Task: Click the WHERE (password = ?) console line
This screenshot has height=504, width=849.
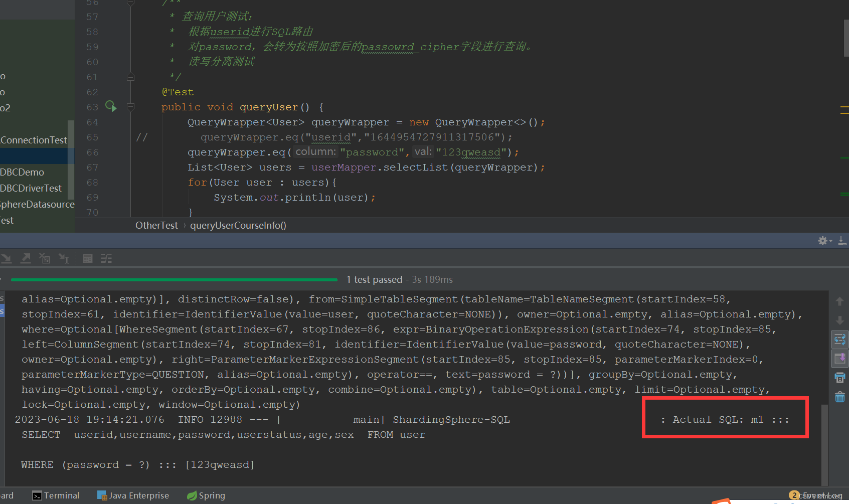Action: pyautogui.click(x=137, y=464)
